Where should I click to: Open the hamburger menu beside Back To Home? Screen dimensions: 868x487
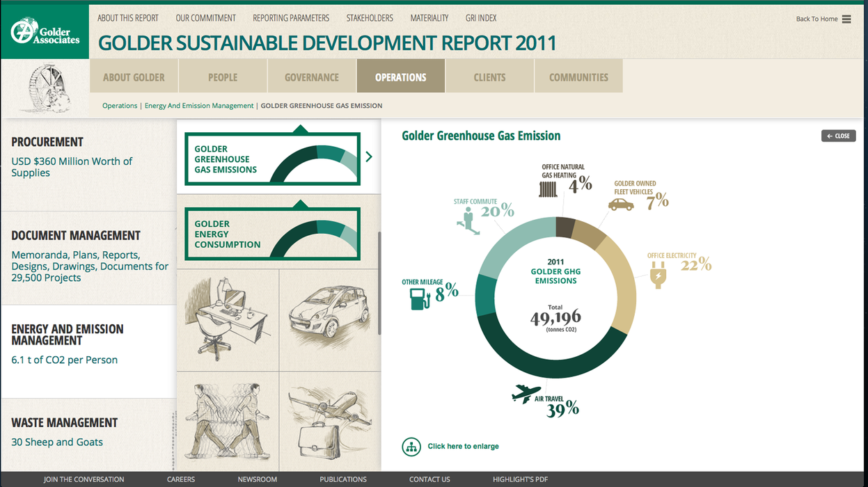tap(846, 19)
